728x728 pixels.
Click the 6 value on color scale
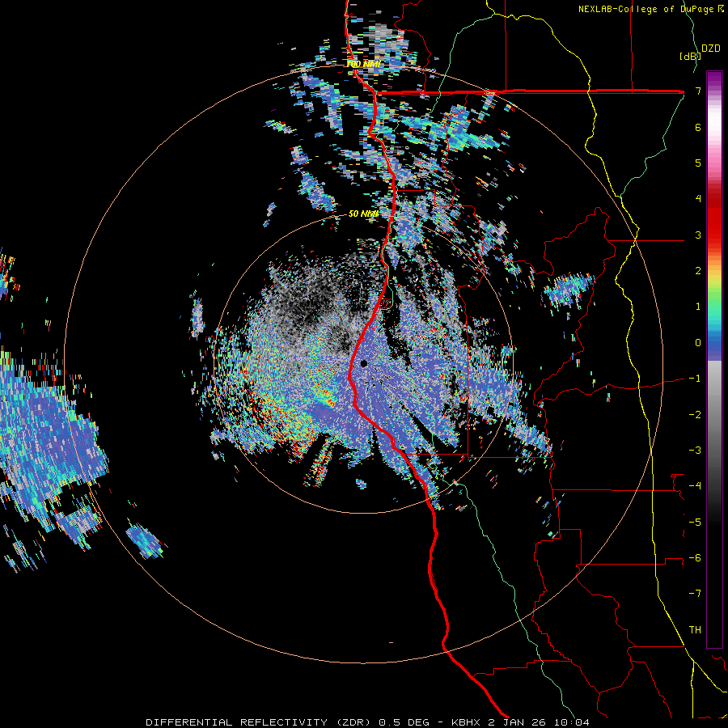698,127
